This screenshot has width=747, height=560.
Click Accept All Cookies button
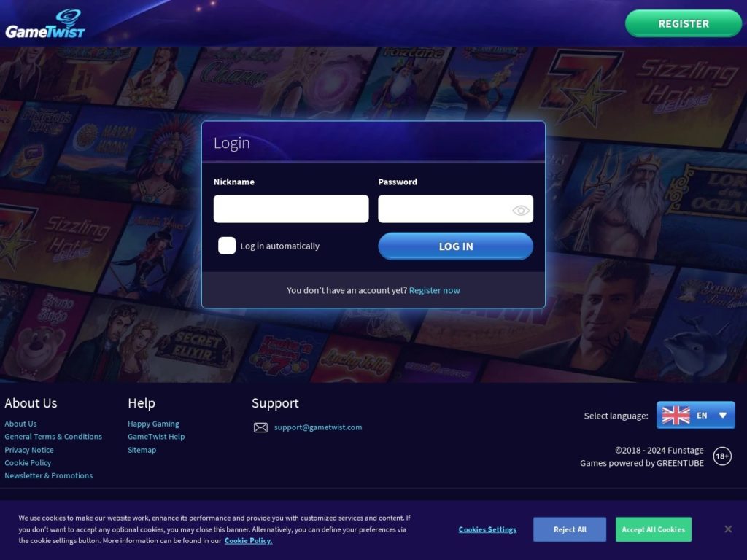(x=653, y=529)
